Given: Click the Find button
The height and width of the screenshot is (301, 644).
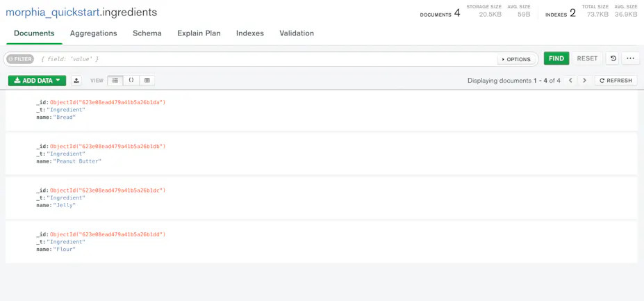Looking at the screenshot, I should [556, 58].
